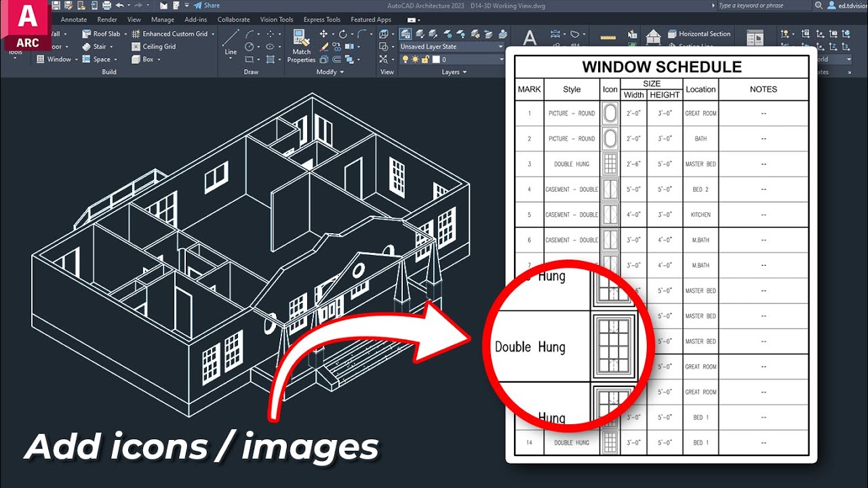This screenshot has width=868, height=488.
Task: Select the Circle draw tool
Action: pyautogui.click(x=250, y=47)
